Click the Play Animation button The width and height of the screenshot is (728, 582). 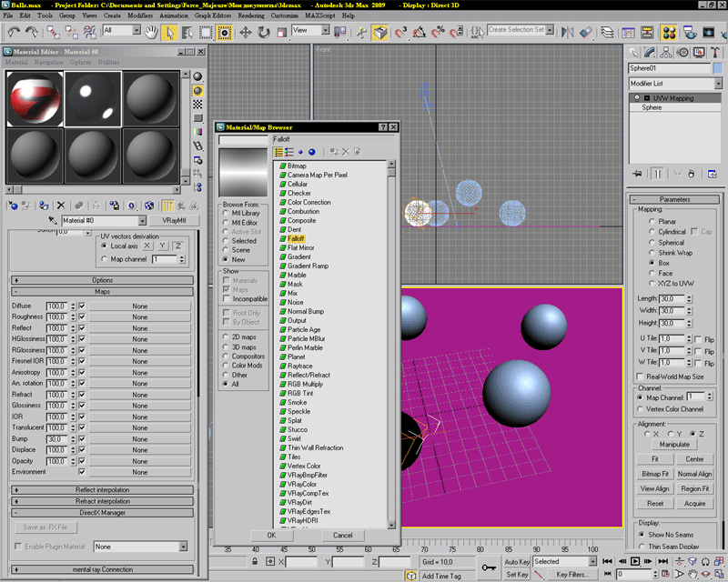[x=635, y=561]
